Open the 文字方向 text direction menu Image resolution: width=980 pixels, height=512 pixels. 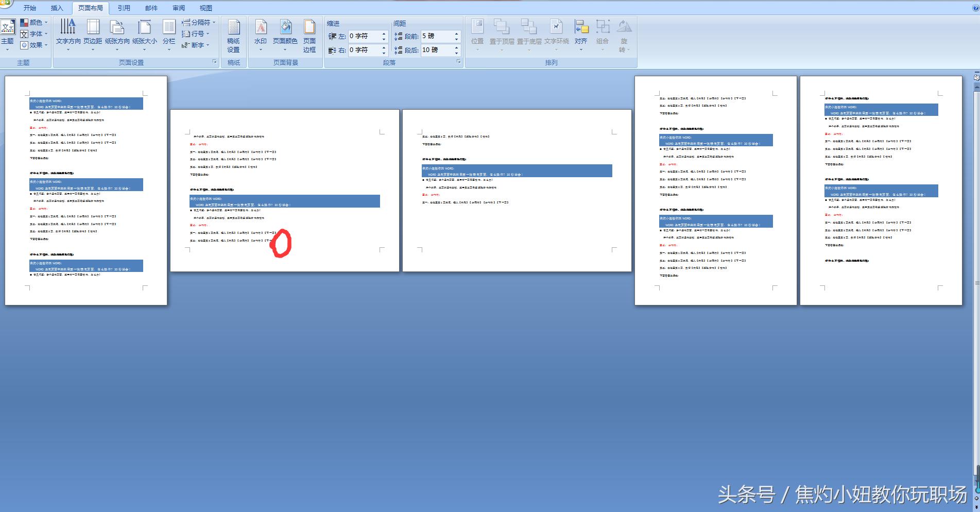click(68, 35)
